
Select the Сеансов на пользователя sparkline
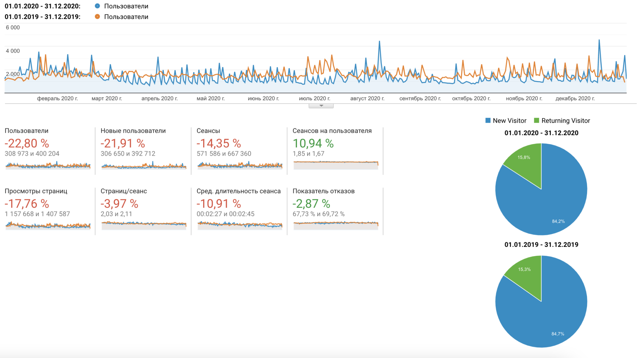[x=336, y=165]
